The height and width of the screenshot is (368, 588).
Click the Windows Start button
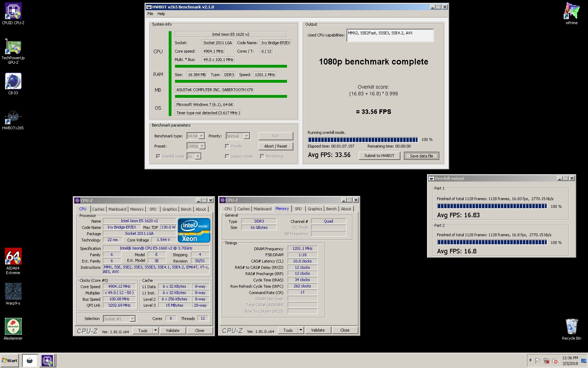tap(10, 360)
